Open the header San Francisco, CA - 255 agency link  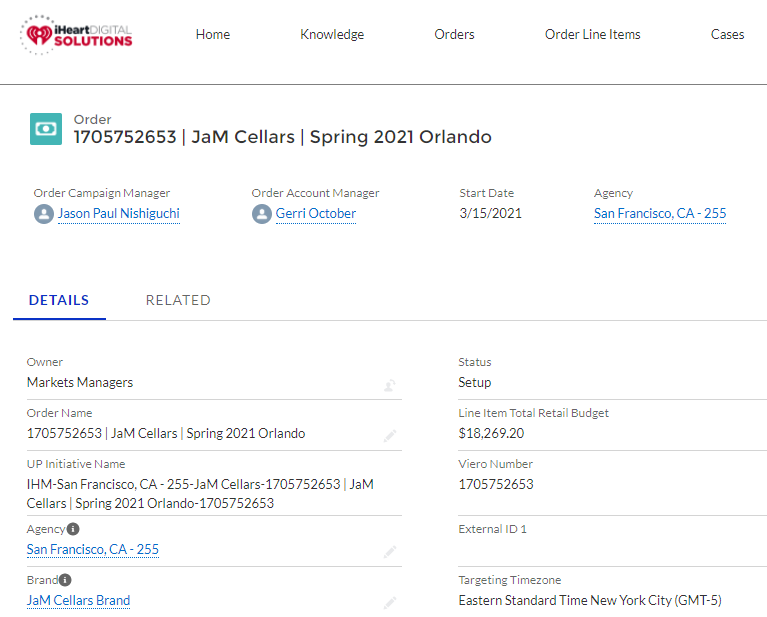tap(660, 214)
